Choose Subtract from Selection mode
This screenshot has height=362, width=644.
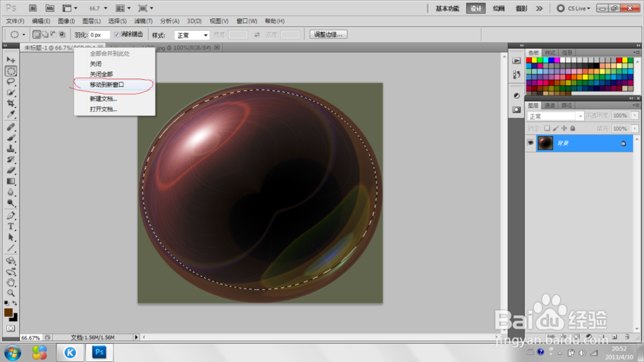(x=53, y=35)
